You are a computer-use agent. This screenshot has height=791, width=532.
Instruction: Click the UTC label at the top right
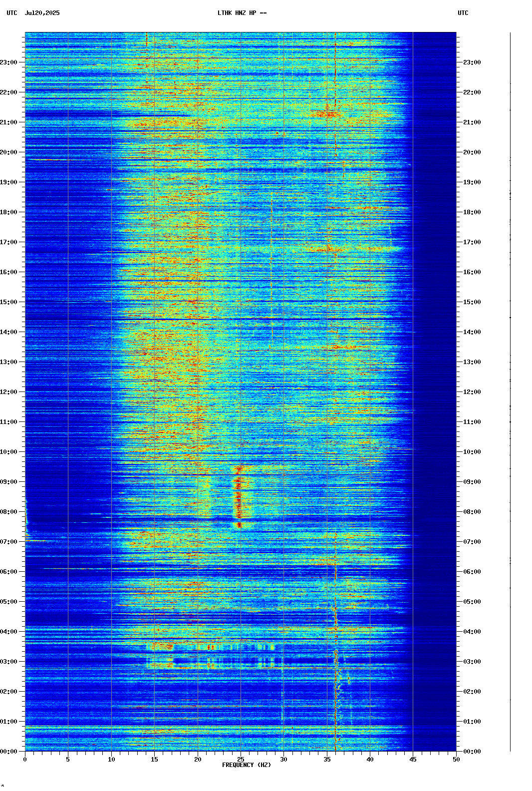463,13
